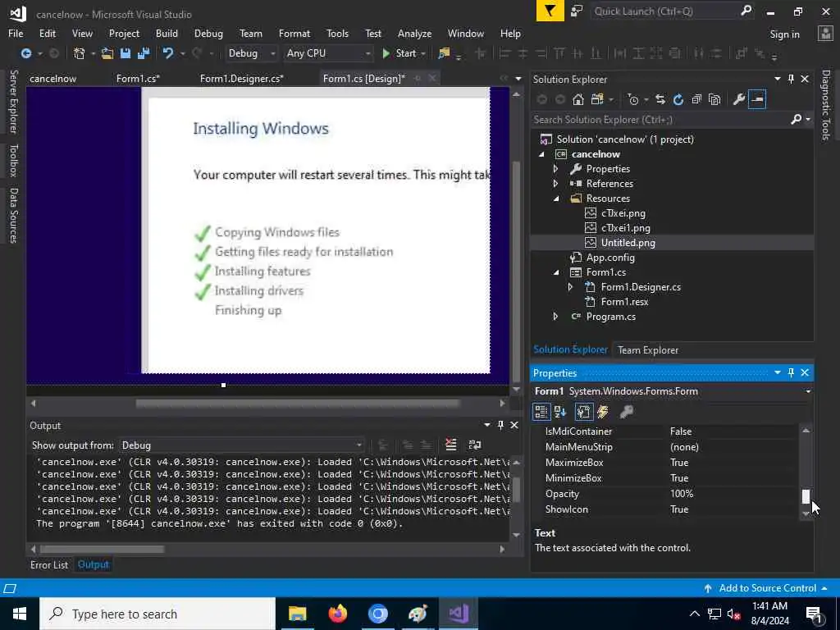Click the account avatar icon next to Sign in
840x630 pixels.
pos(825,34)
